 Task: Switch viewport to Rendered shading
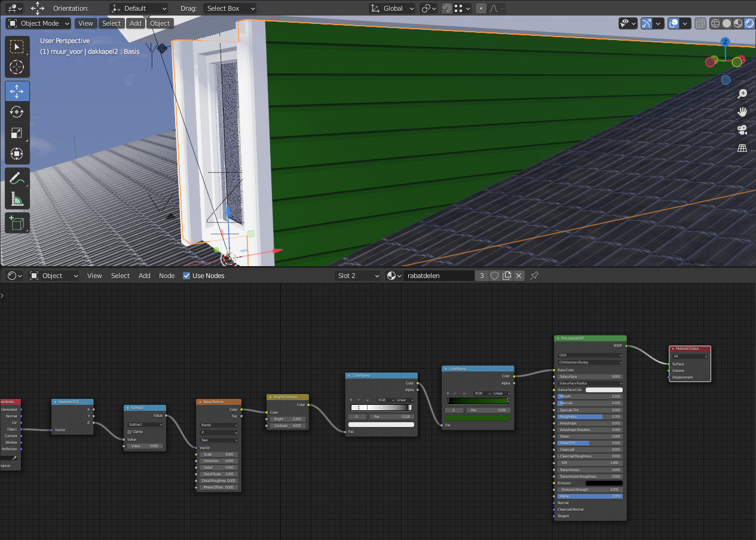coord(749,23)
